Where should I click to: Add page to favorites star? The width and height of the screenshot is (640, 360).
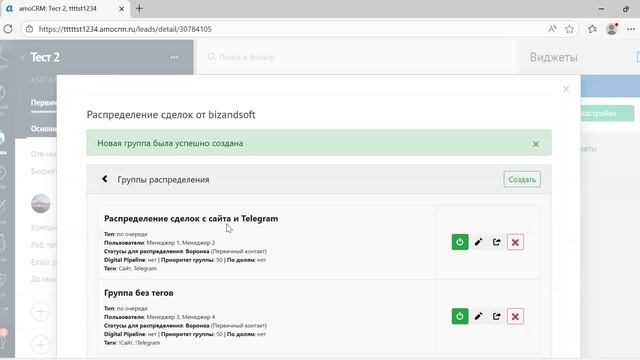pos(569,29)
